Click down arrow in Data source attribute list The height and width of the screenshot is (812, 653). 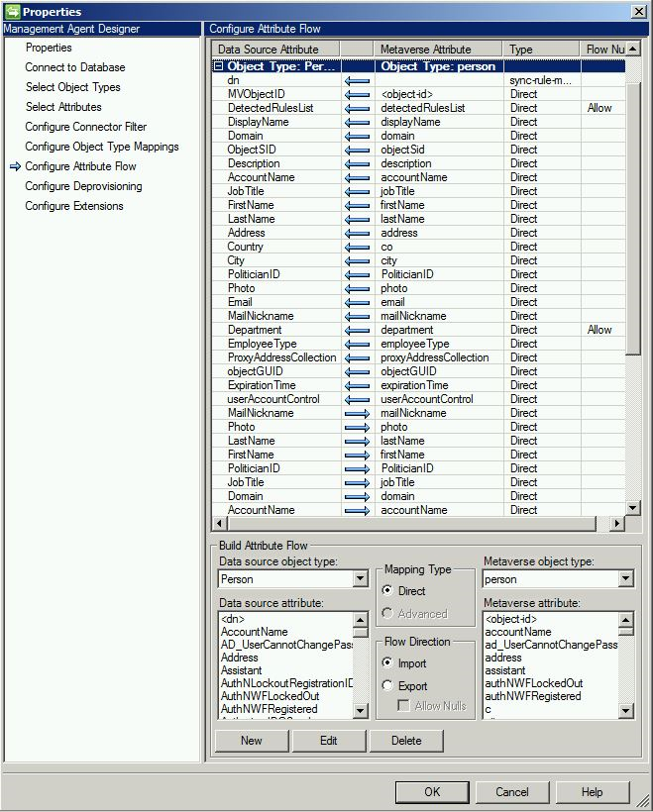[x=360, y=710]
